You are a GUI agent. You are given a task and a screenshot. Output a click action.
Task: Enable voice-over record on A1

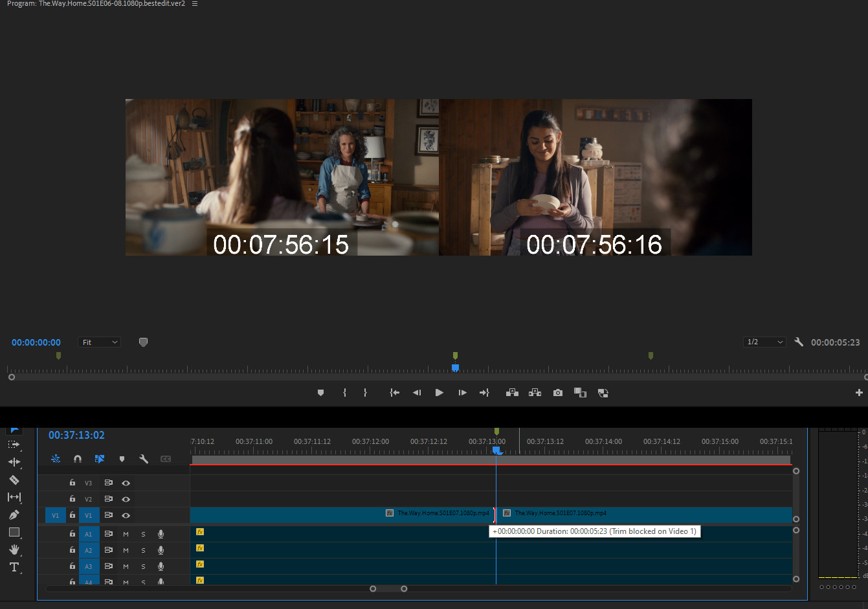click(161, 534)
